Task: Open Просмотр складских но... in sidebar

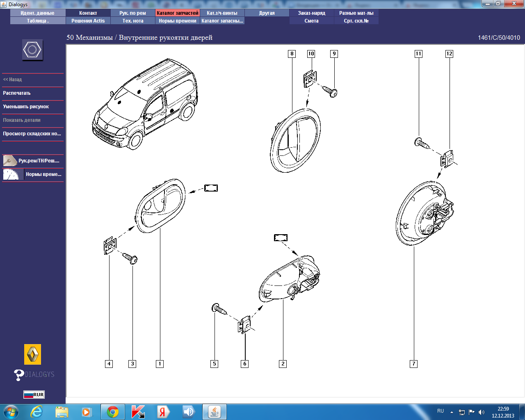Action: [33, 134]
